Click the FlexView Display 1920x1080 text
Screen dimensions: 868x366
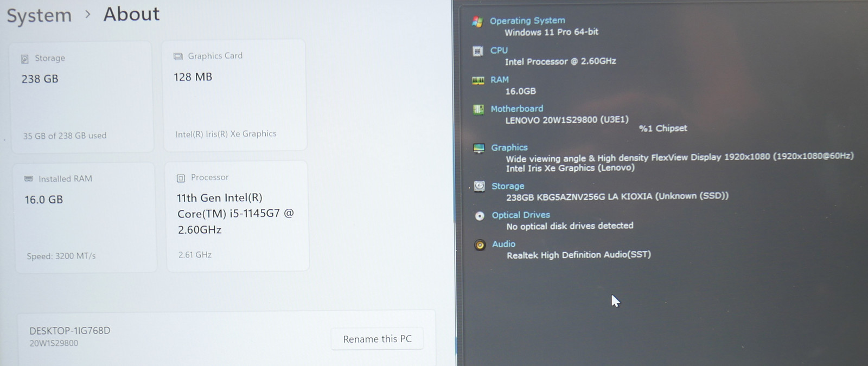point(680,158)
